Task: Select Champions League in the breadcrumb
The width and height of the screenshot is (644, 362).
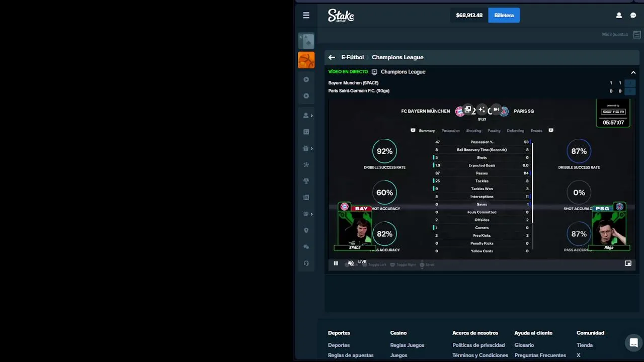Action: [x=397, y=57]
